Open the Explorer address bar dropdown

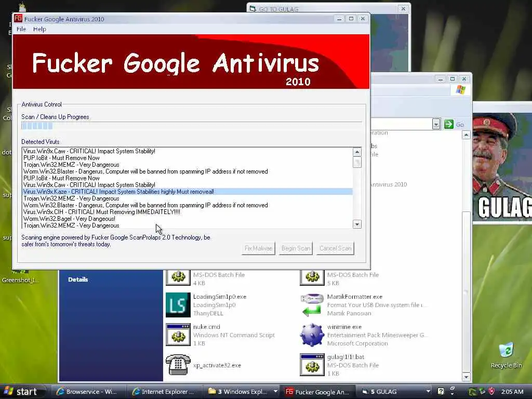[x=436, y=124]
